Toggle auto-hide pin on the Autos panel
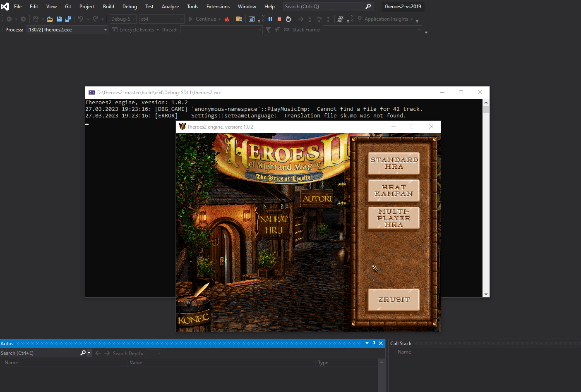Image resolution: width=581 pixels, height=392 pixels. tap(374, 343)
